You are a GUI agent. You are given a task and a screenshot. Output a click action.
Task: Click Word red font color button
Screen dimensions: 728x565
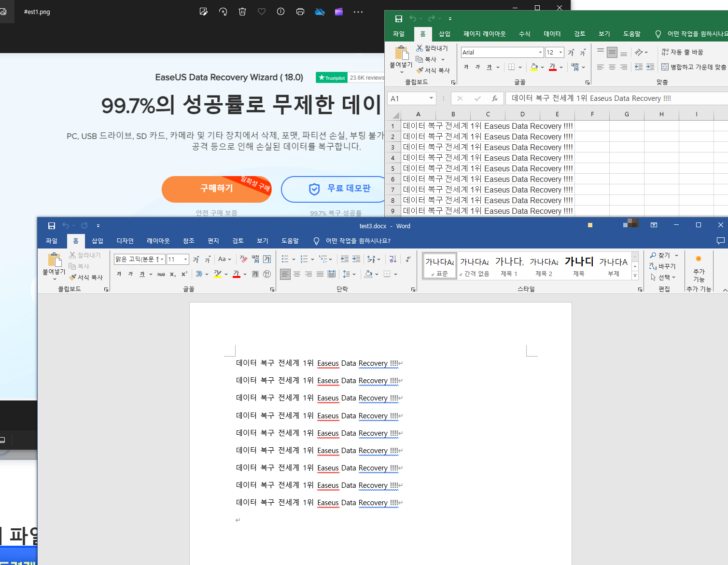pyautogui.click(x=237, y=274)
